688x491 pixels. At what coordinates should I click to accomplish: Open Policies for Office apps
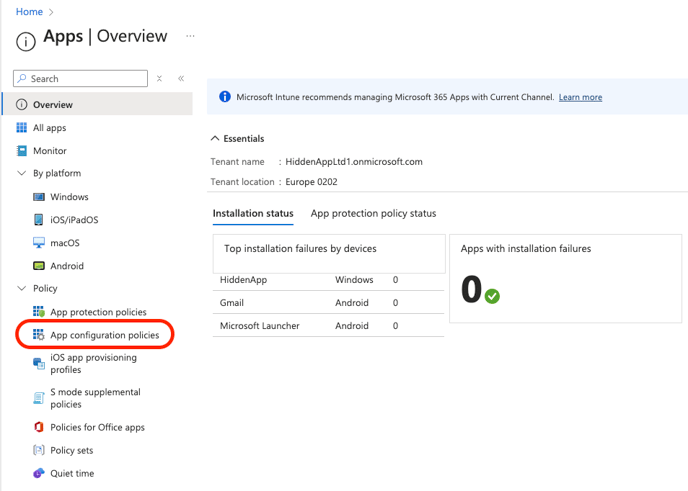pyautogui.click(x=97, y=427)
